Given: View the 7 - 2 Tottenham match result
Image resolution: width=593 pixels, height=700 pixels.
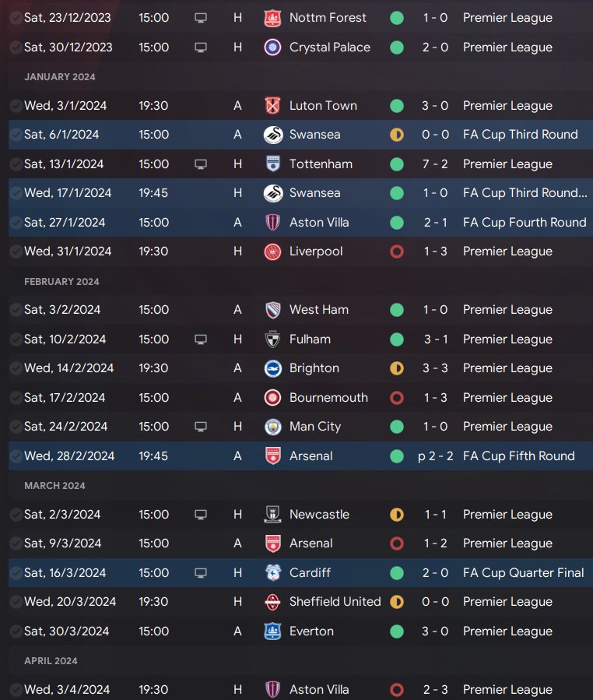Looking at the screenshot, I should (x=434, y=164).
